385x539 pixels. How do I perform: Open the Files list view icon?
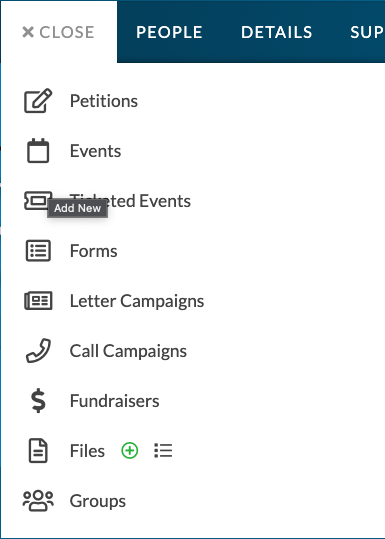163,450
